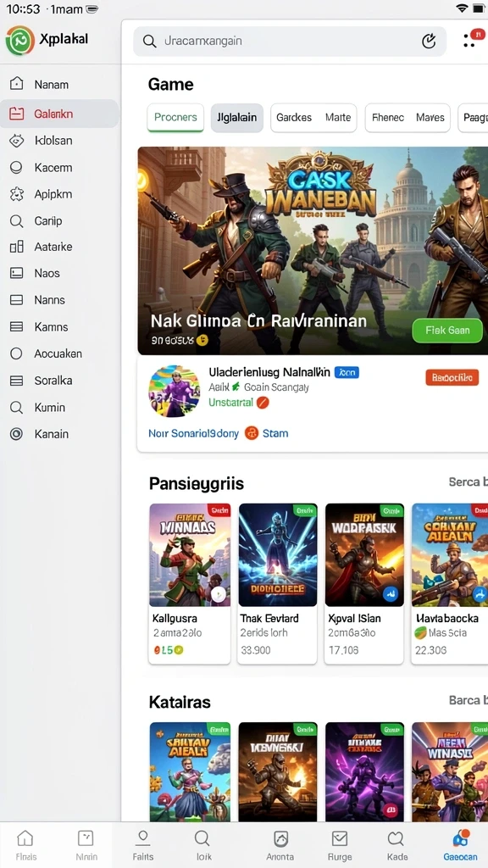
Task: Click the Nanam home icon in sidebar
Action: pyautogui.click(x=17, y=84)
